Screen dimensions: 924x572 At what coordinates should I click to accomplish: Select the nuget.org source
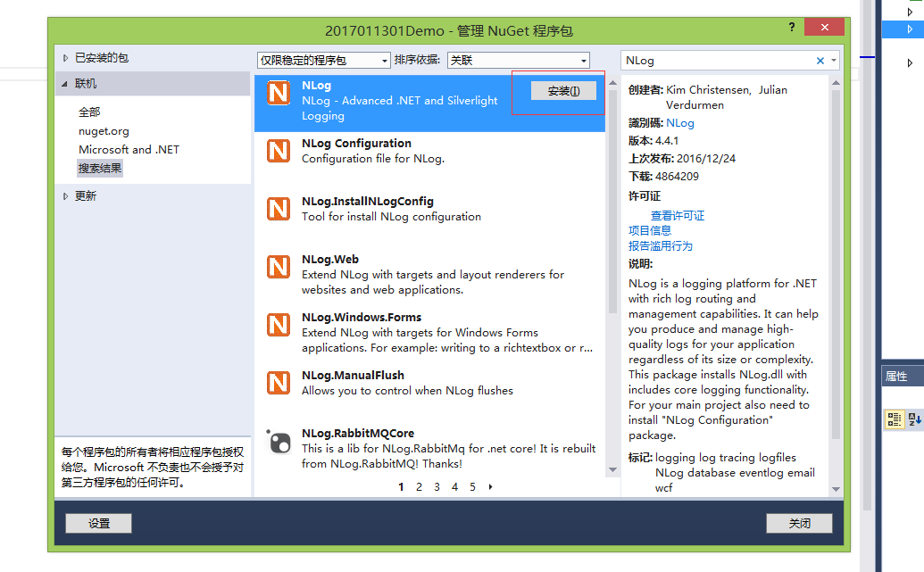click(x=104, y=131)
